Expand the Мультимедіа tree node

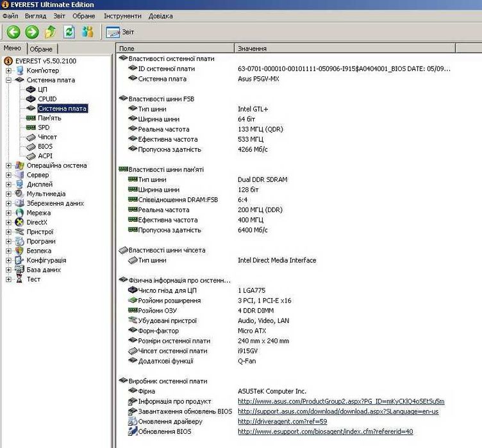(x=8, y=194)
